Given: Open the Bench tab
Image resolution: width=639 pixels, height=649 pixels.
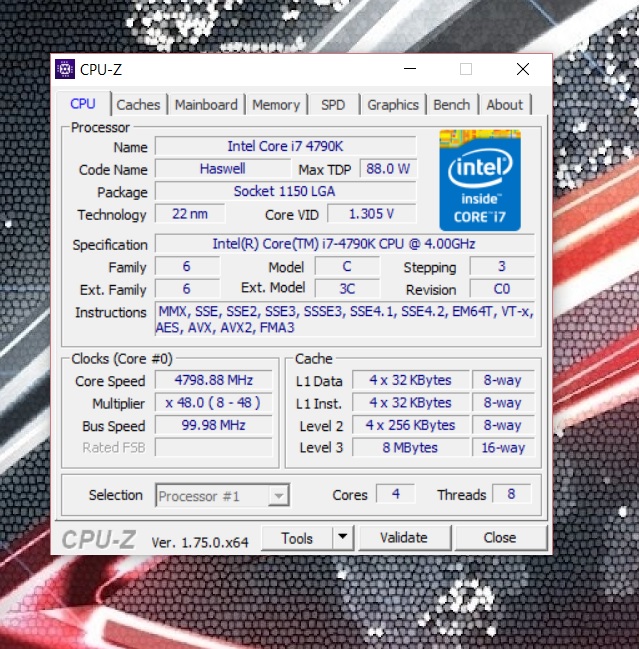Looking at the screenshot, I should [452, 105].
